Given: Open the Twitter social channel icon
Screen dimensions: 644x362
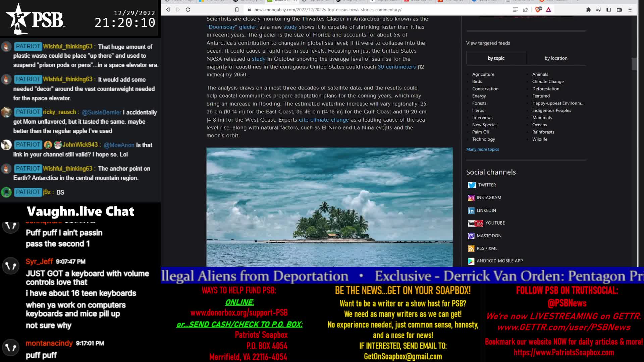Looking at the screenshot, I should point(472,185).
